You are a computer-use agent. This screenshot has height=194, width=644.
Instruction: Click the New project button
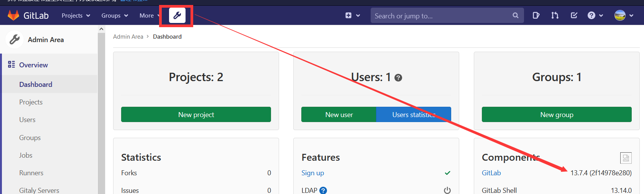tap(196, 114)
